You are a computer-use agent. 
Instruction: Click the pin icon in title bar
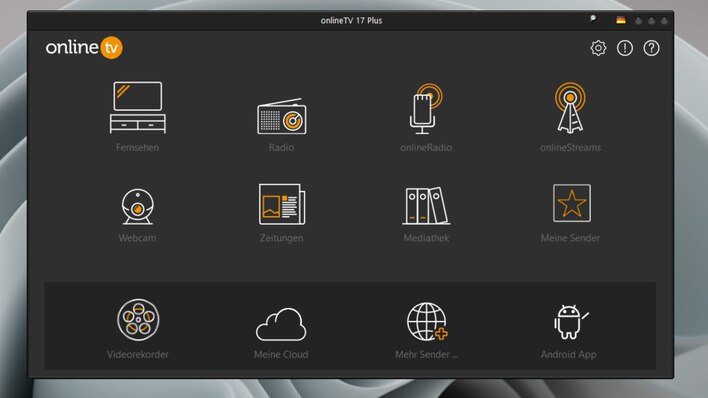click(x=593, y=19)
